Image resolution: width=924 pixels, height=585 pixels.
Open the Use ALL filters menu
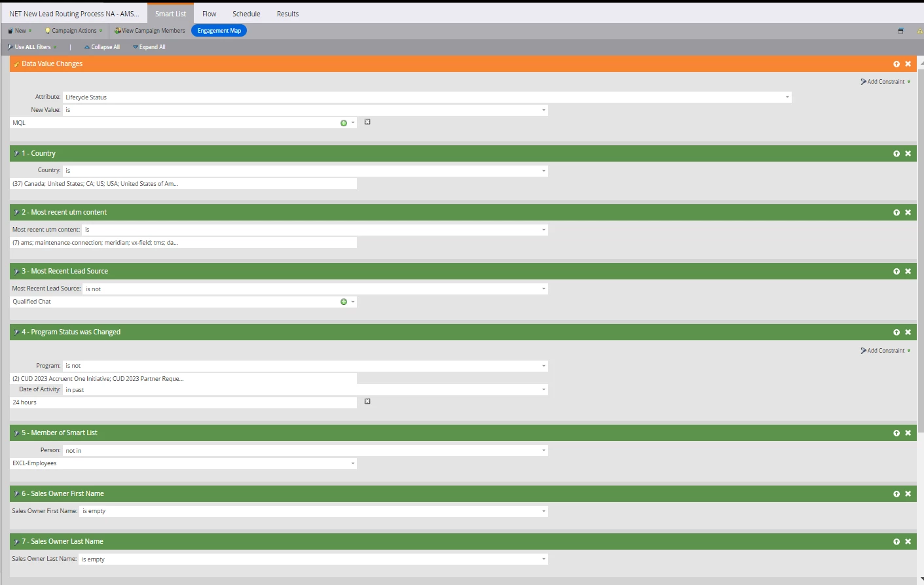click(x=32, y=47)
